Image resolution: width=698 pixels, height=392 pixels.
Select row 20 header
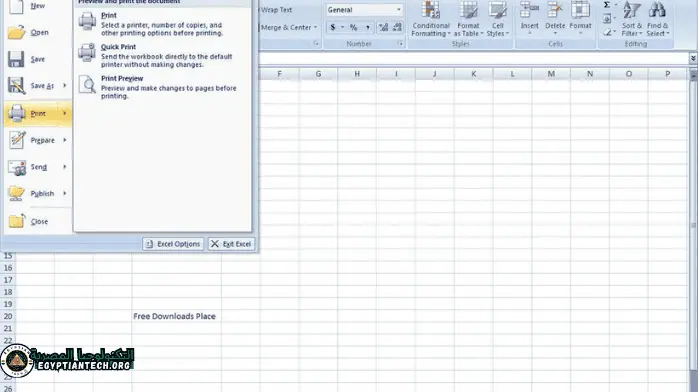pyautogui.click(x=8, y=316)
